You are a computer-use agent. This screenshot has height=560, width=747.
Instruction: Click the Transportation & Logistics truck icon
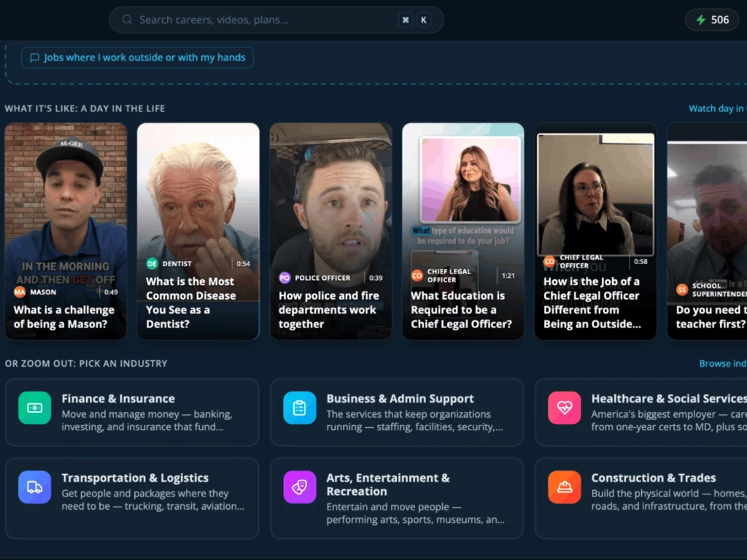[x=35, y=487]
